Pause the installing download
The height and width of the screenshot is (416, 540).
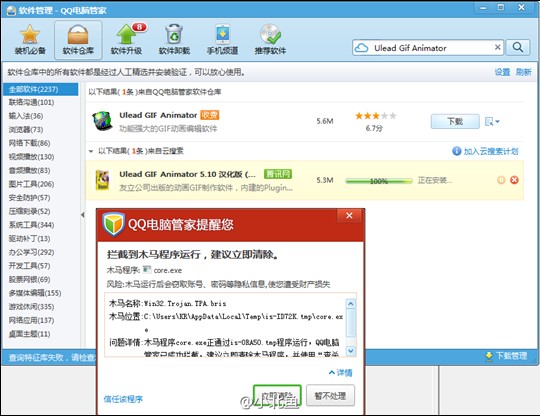click(x=501, y=180)
